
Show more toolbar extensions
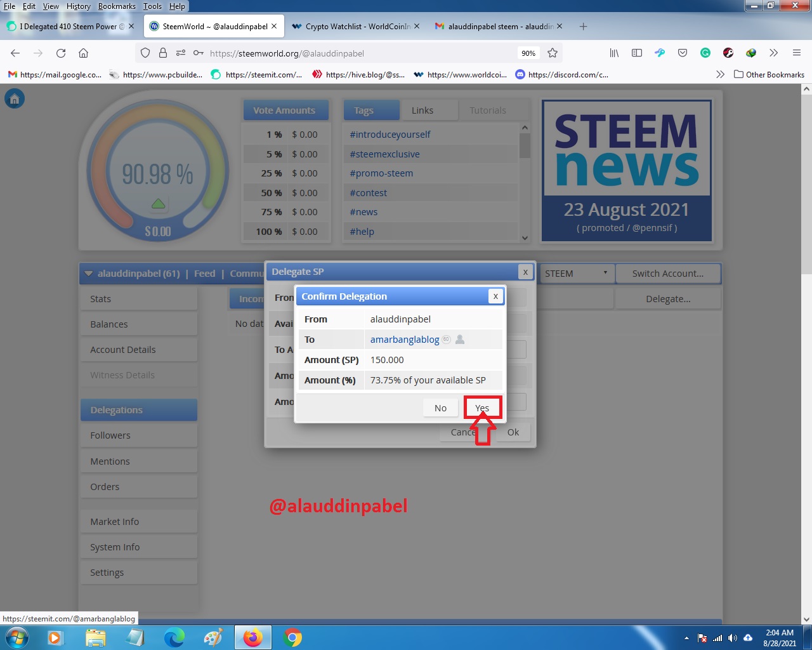coord(773,53)
